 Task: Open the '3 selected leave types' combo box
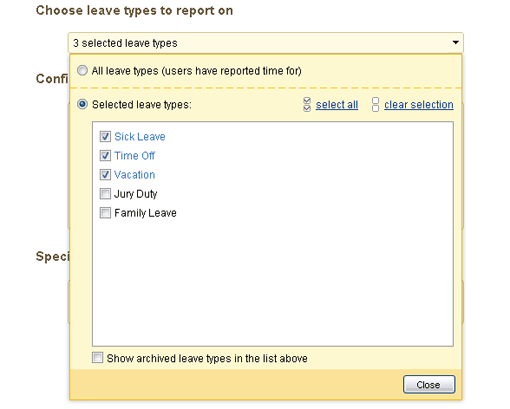click(266, 43)
